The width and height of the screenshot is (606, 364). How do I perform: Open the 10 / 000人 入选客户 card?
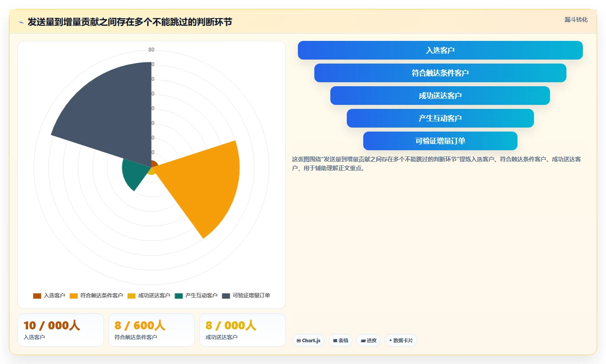[x=60, y=330]
